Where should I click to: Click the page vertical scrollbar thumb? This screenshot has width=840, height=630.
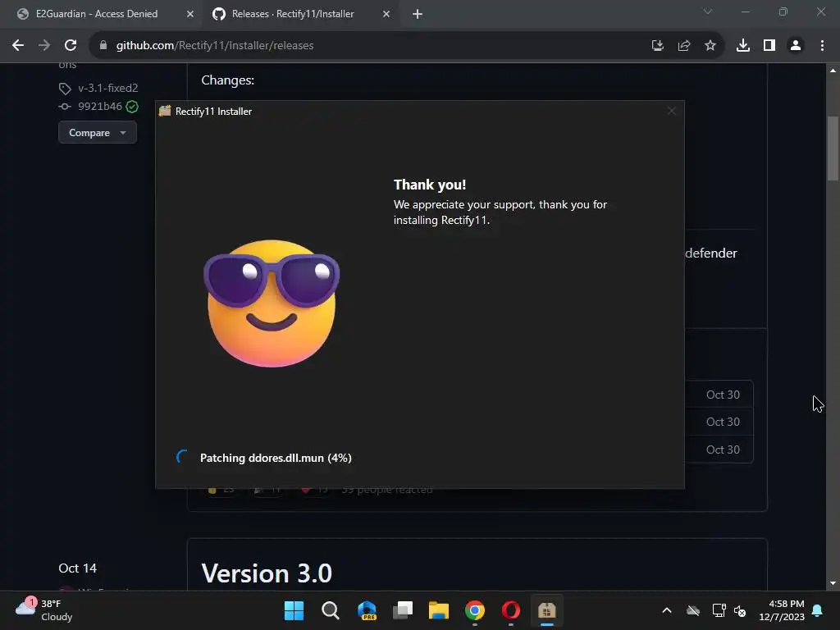(x=833, y=148)
